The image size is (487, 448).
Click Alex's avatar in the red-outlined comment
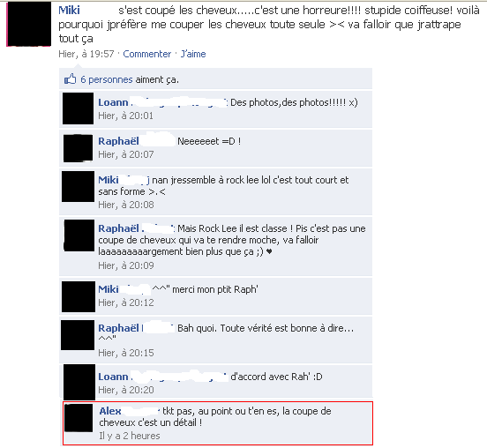[x=79, y=417]
